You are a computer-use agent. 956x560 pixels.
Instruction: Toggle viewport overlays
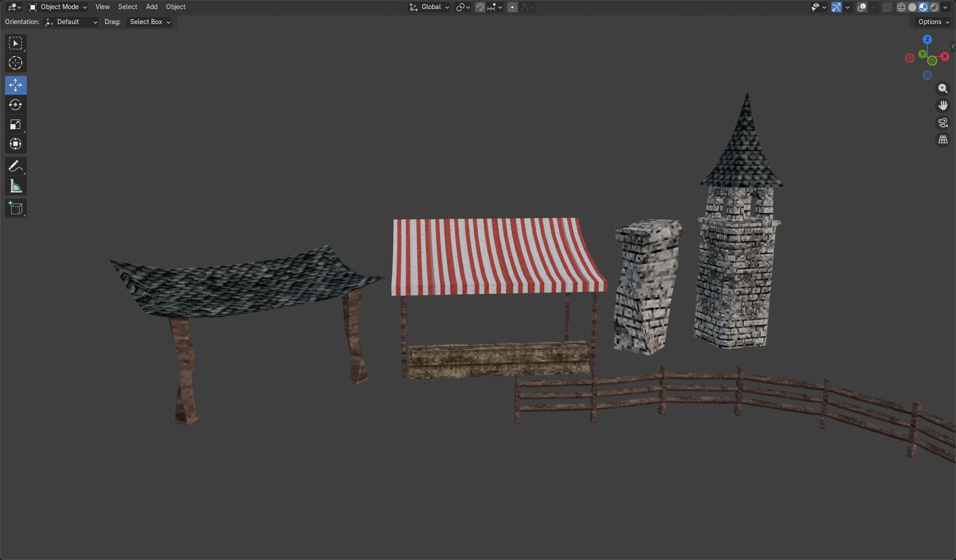pyautogui.click(x=862, y=7)
